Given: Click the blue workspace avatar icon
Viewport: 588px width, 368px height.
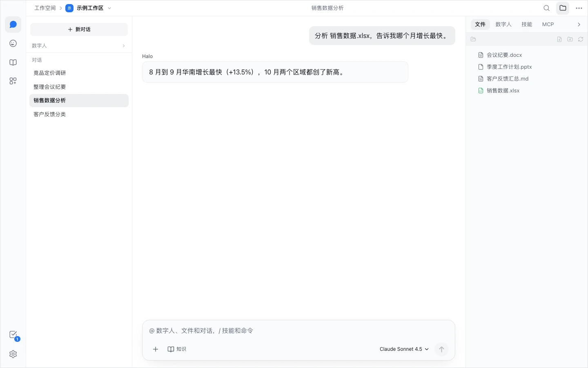Looking at the screenshot, I should (x=69, y=8).
